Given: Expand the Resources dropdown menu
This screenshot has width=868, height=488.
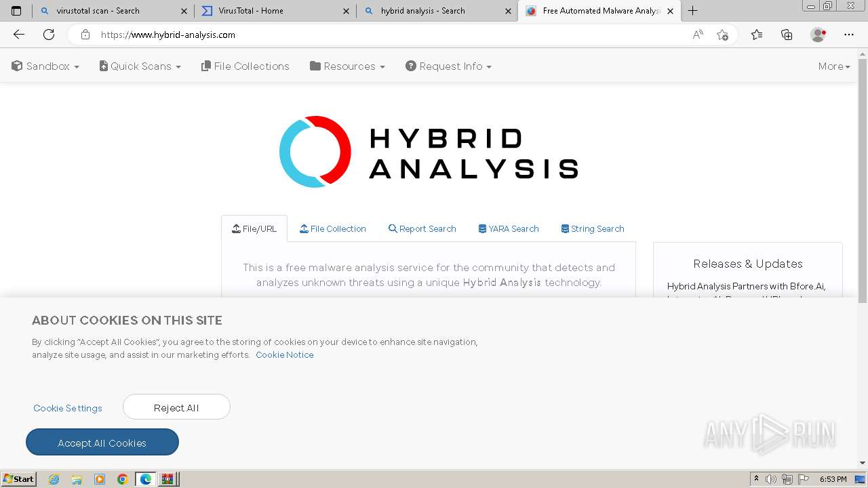Looking at the screenshot, I should pyautogui.click(x=347, y=66).
